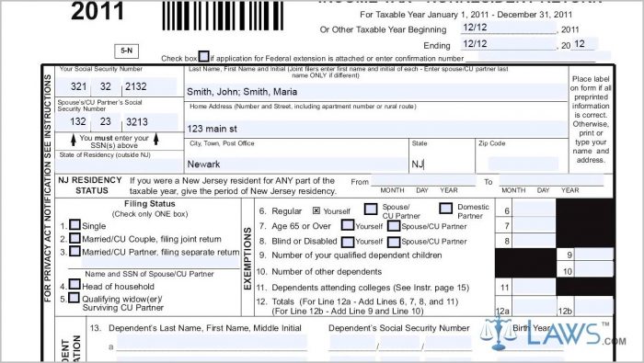Click spouse SSN first field 132

click(x=74, y=122)
